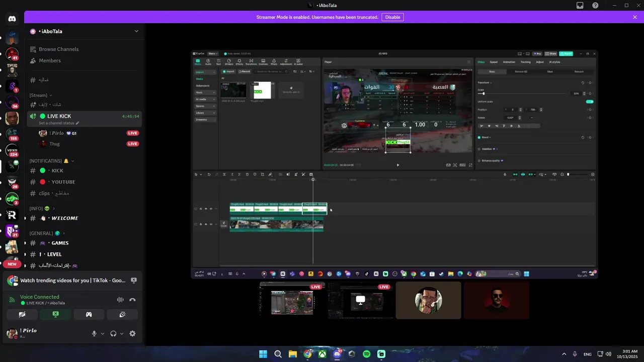This screenshot has height=362, width=644.
Task: Collapse the [Stream] category
Action: 41,95
